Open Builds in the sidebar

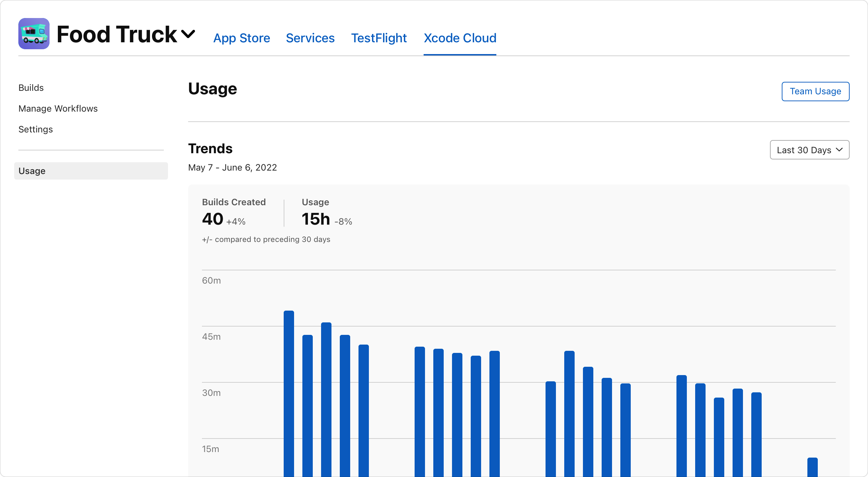[x=31, y=88]
